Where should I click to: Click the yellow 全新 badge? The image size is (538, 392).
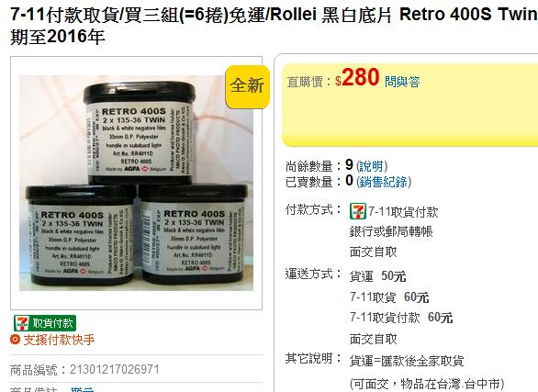(x=247, y=85)
